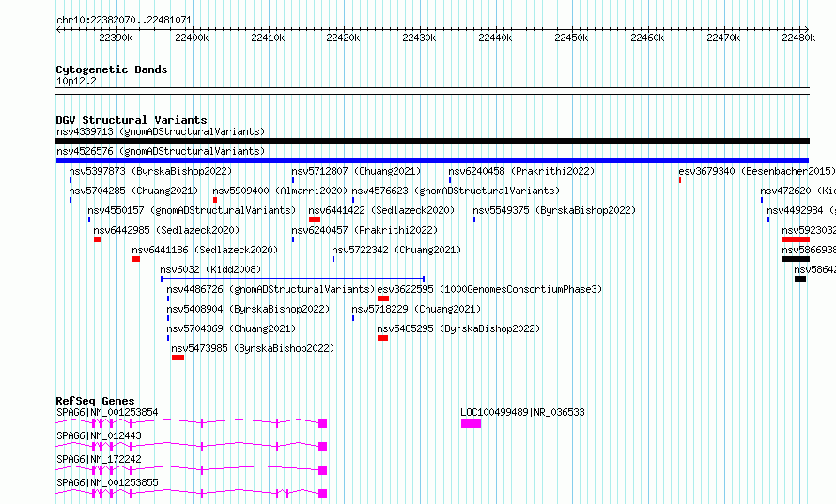
Task: Click the 22400k ruler tick label
Action: (x=192, y=38)
